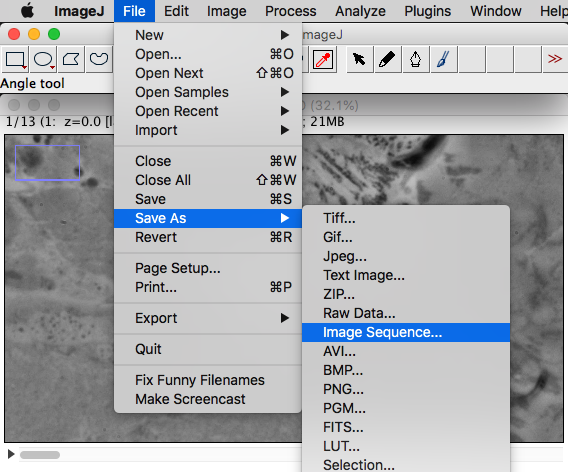The image size is (568, 472).
Task: Expand the Export submenu
Action: 208,318
